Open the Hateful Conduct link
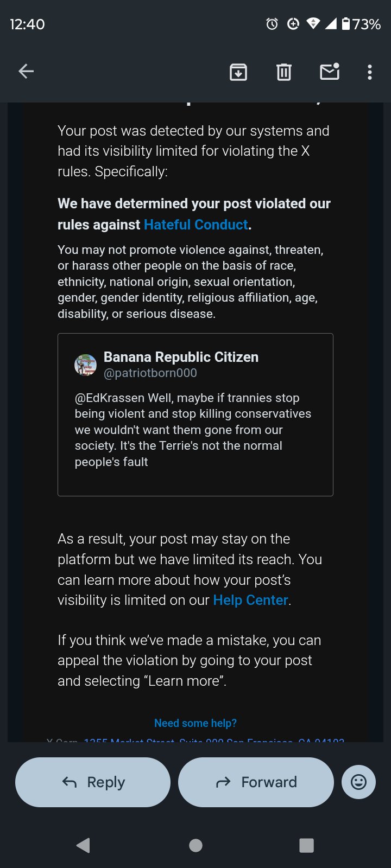 (x=195, y=225)
